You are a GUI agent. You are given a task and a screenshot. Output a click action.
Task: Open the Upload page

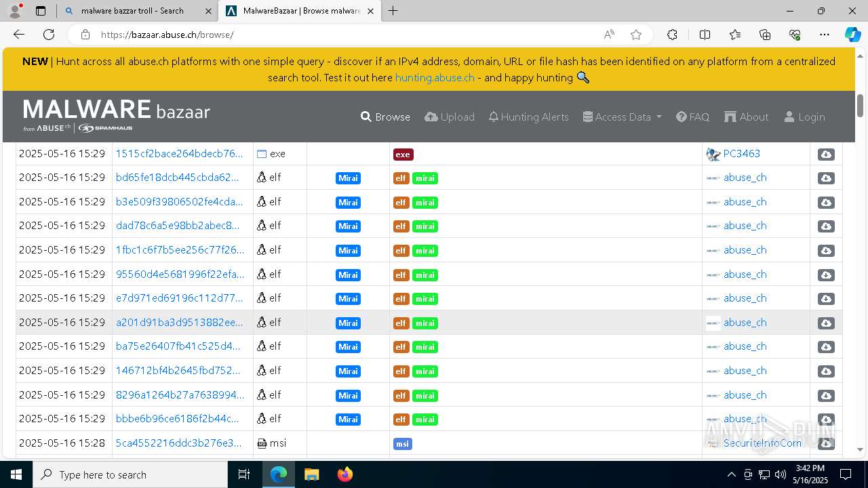click(450, 117)
